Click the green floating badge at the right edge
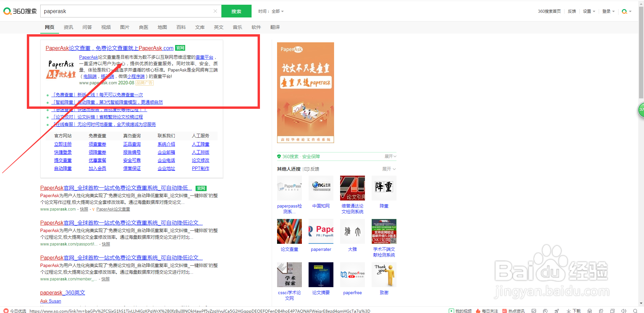 pos(641,109)
